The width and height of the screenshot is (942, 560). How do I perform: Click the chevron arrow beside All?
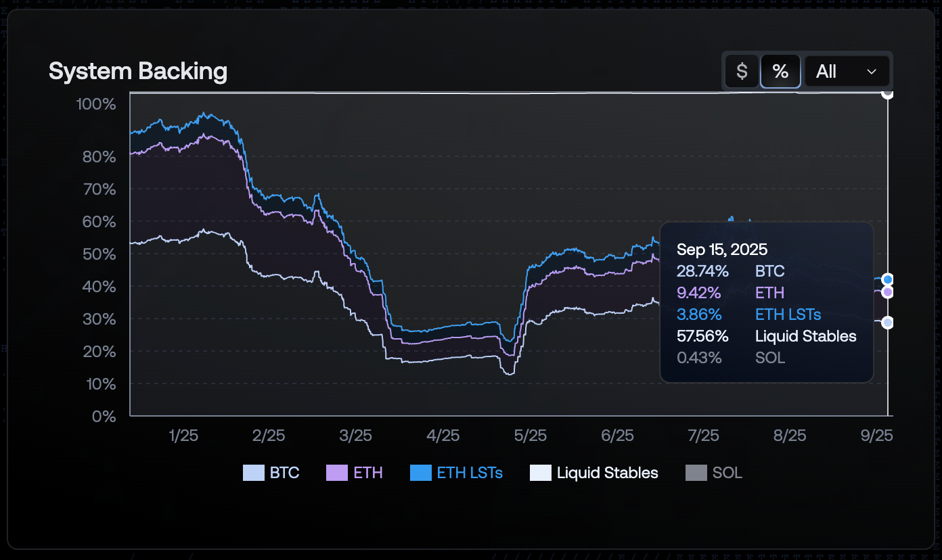(872, 72)
